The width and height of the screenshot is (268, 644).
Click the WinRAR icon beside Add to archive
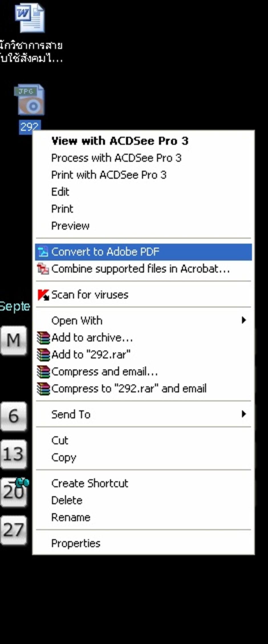pos(43,338)
